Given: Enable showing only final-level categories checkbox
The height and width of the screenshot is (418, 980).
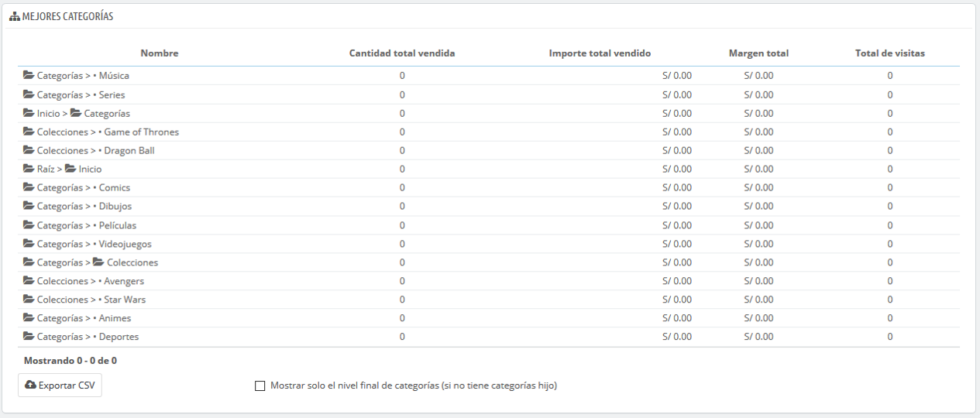Looking at the screenshot, I should point(260,385).
